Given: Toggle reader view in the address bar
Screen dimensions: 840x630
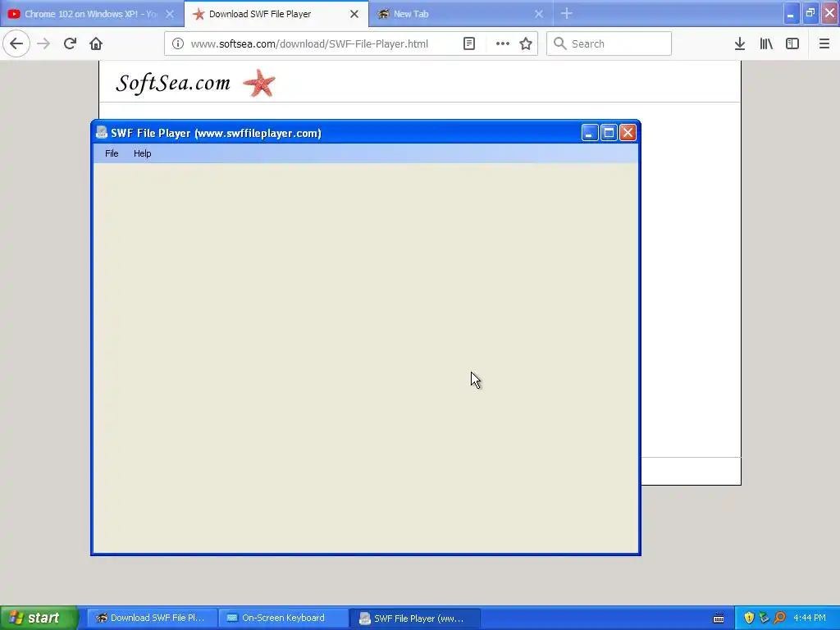Looking at the screenshot, I should coord(469,43).
